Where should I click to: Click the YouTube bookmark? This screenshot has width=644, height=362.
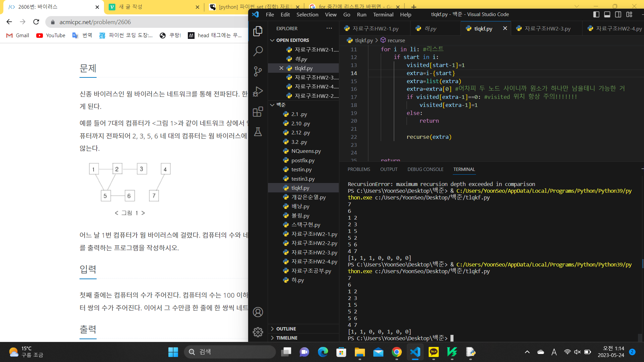pos(51,36)
